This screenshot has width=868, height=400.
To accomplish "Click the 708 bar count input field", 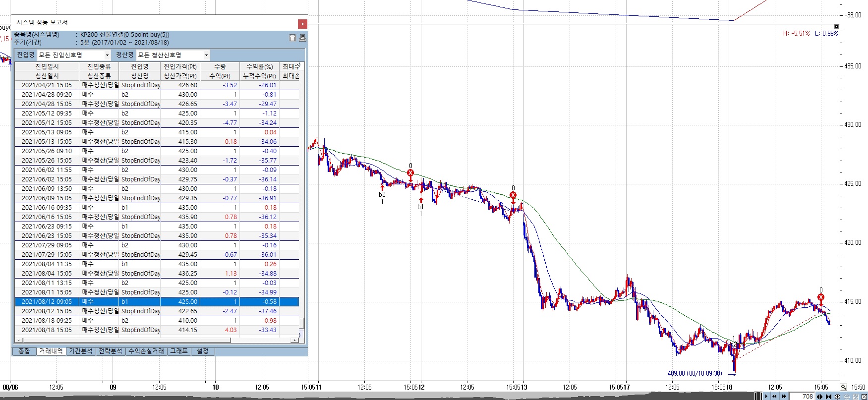I will pyautogui.click(x=803, y=397).
